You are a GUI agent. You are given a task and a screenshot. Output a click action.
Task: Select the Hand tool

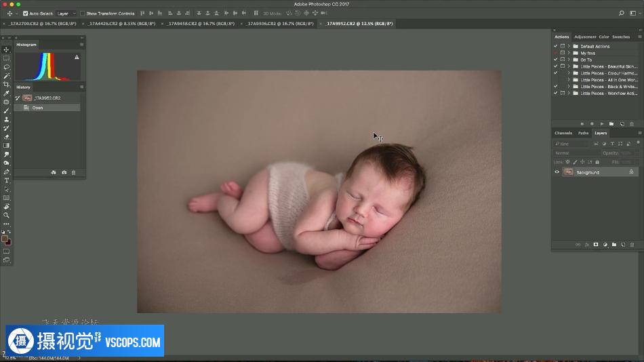coord(6,207)
